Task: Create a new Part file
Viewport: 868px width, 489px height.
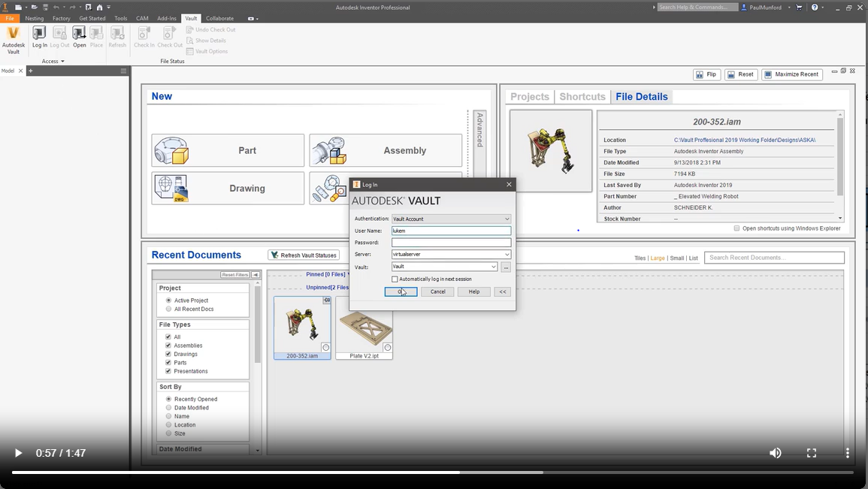Action: 228,150
